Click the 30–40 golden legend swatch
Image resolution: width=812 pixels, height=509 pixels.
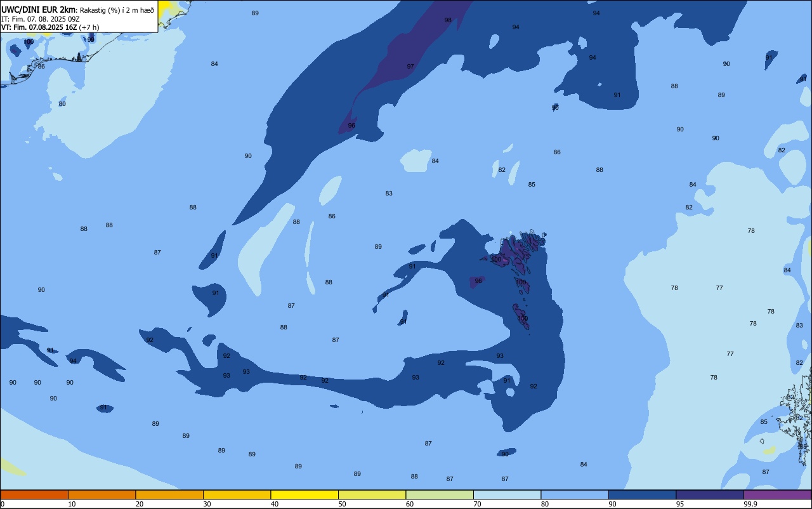tap(237, 494)
